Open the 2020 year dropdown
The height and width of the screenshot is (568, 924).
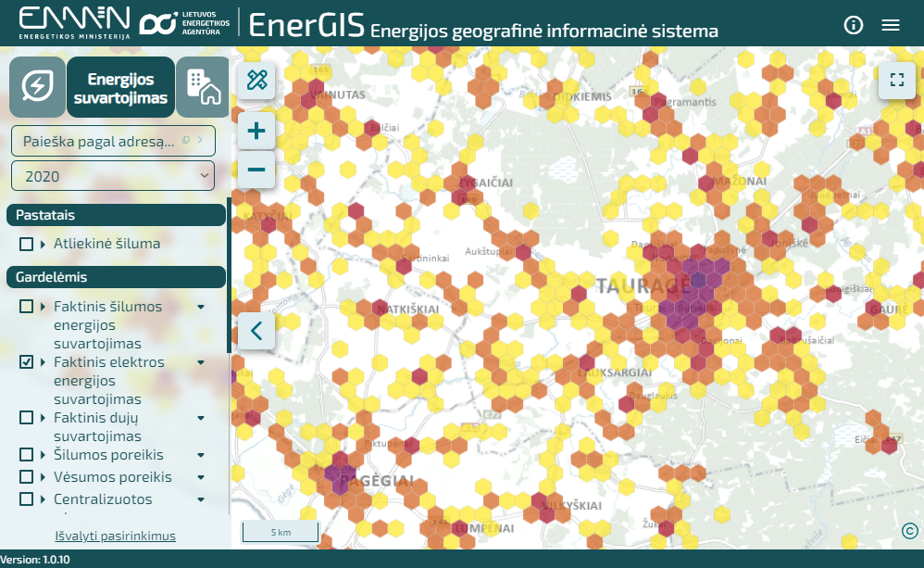(x=113, y=175)
